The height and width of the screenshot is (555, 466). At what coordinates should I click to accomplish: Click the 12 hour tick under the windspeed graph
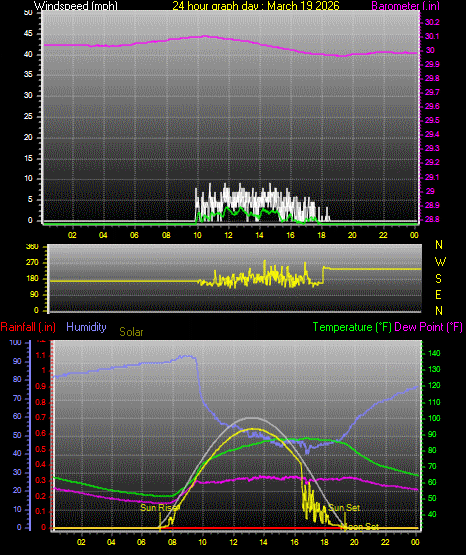(228, 235)
